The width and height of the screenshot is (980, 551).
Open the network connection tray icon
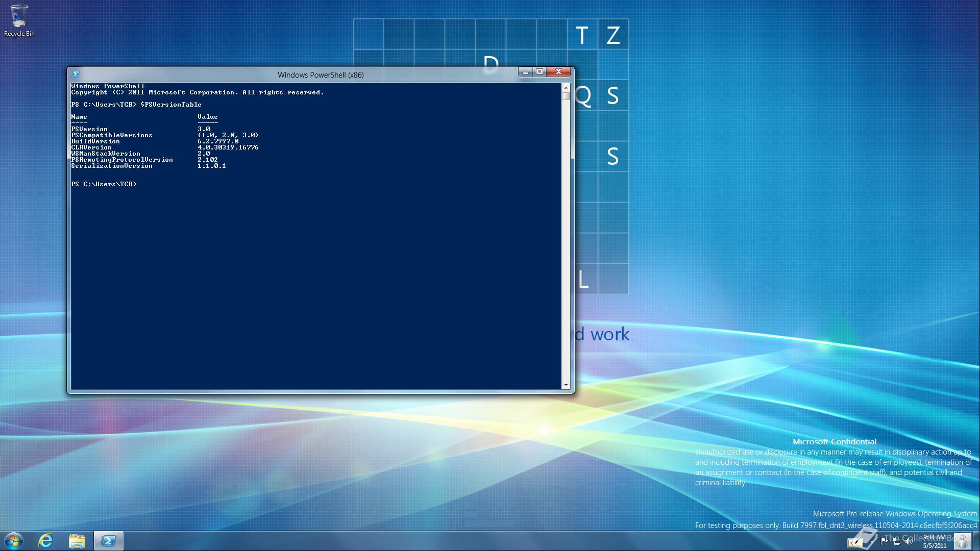897,542
